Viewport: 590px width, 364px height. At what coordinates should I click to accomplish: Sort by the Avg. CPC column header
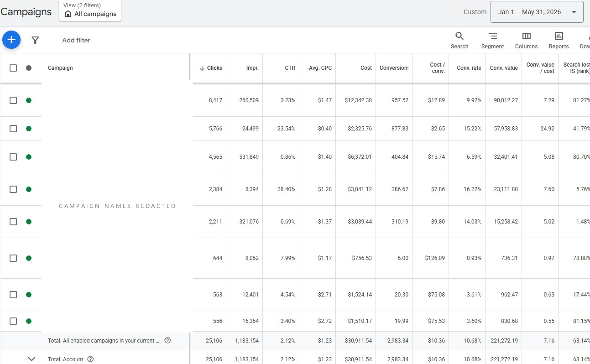pyautogui.click(x=320, y=68)
